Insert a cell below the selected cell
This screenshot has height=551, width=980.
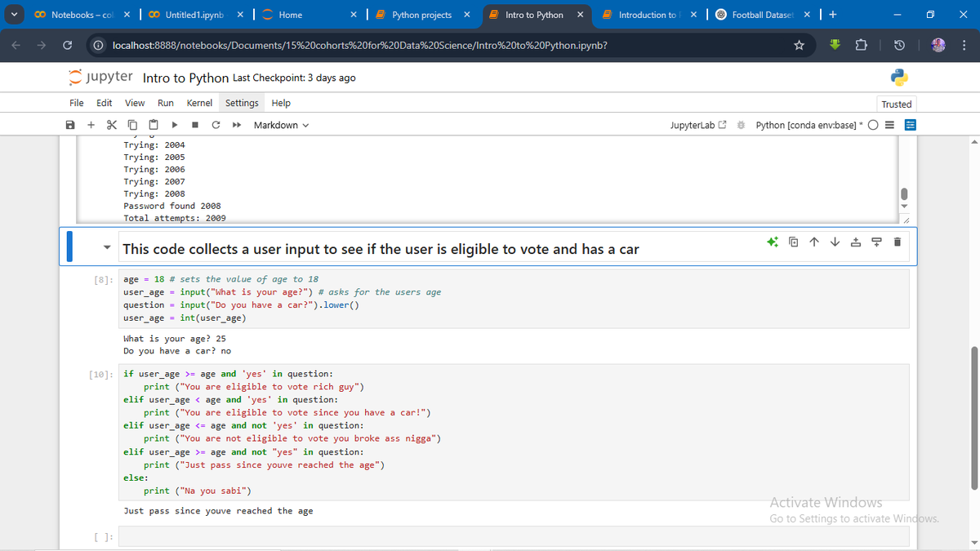[x=875, y=242]
